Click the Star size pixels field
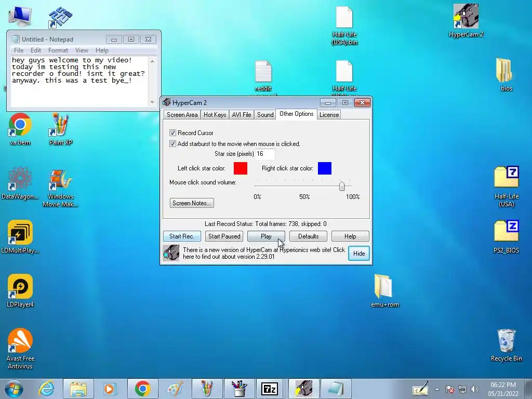532x399 pixels. pyautogui.click(x=264, y=154)
